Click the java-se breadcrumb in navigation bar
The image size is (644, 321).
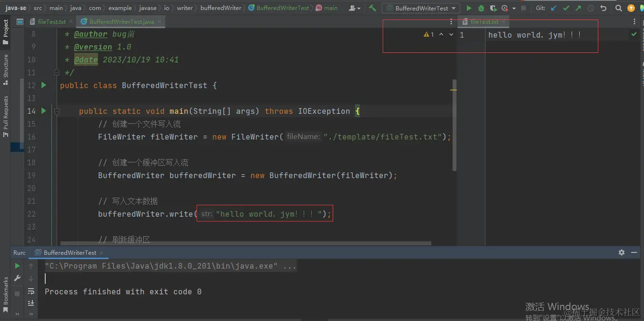(16, 8)
